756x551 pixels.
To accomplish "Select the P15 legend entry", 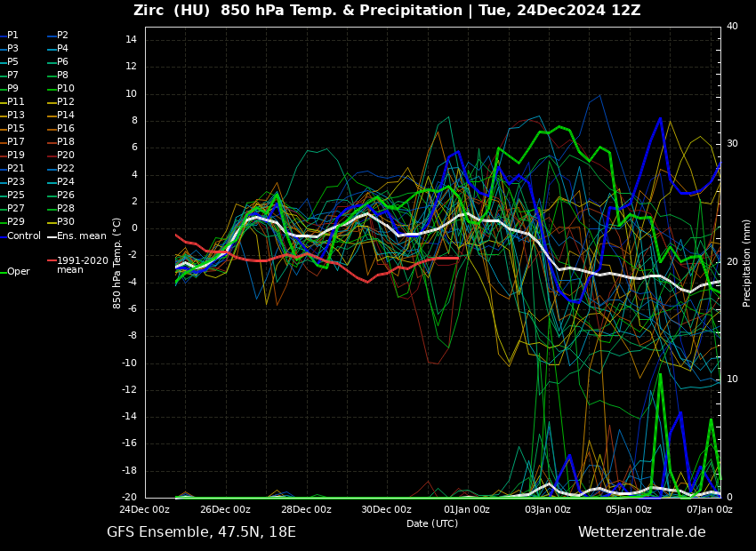I will coord(16,129).
